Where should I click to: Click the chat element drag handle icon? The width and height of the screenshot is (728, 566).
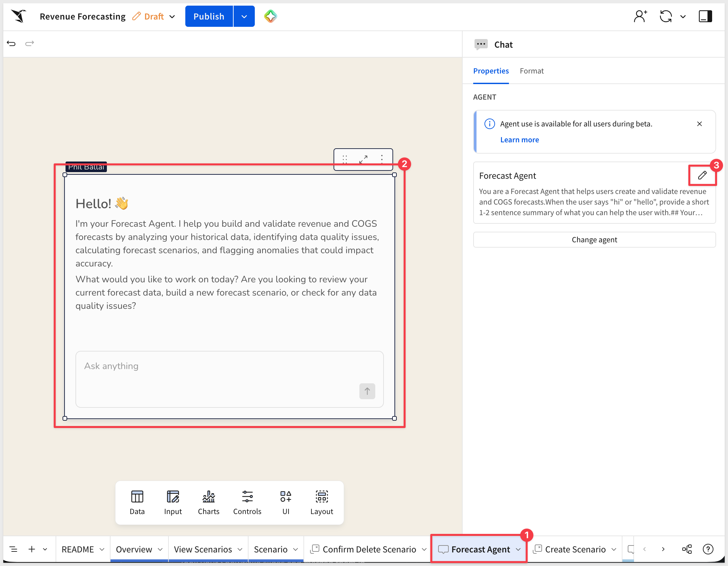click(x=345, y=159)
